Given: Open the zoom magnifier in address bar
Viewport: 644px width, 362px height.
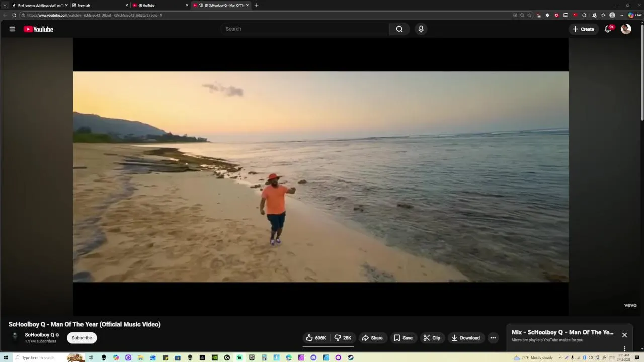Looking at the screenshot, I should click(522, 15).
